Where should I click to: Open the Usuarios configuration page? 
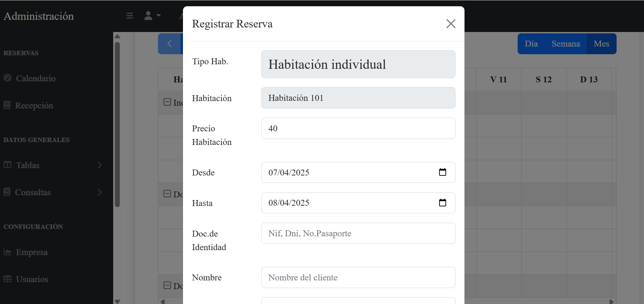32,279
